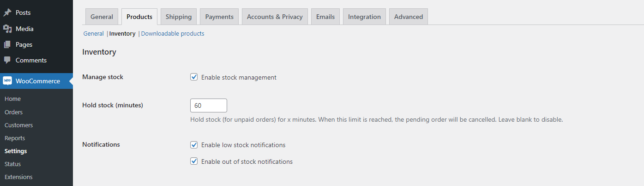Switch to the Advanced tab
This screenshot has width=644, height=186.
(x=409, y=17)
